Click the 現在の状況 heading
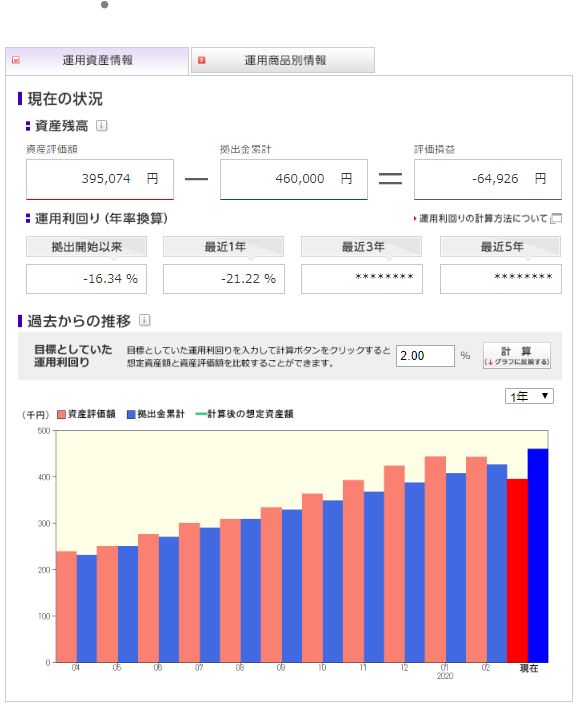579x708 pixels. [x=65, y=99]
